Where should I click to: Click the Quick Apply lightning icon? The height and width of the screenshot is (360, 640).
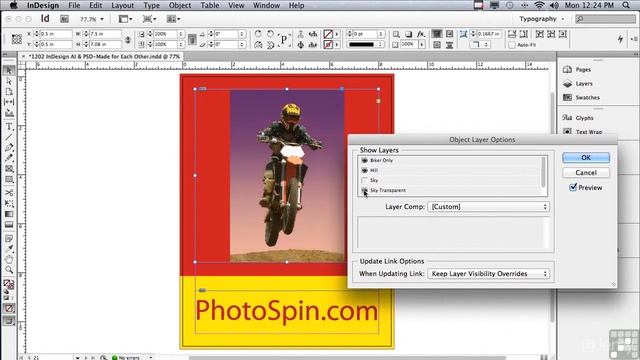(620, 39)
